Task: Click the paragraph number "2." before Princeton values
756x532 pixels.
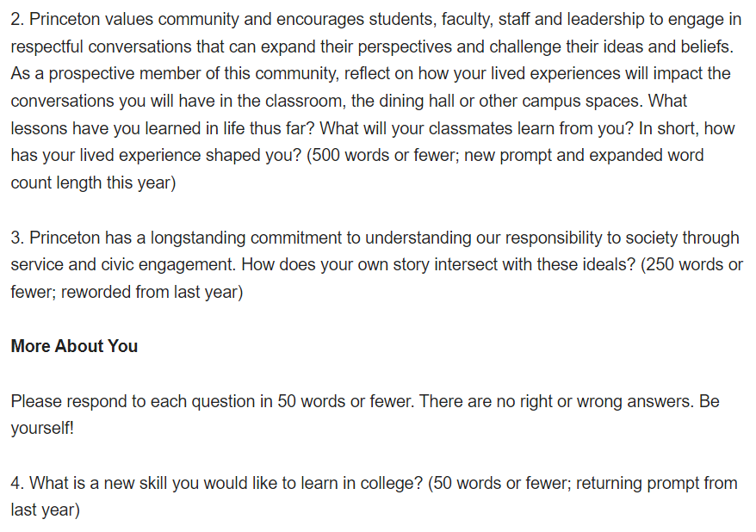Action: pyautogui.click(x=17, y=19)
